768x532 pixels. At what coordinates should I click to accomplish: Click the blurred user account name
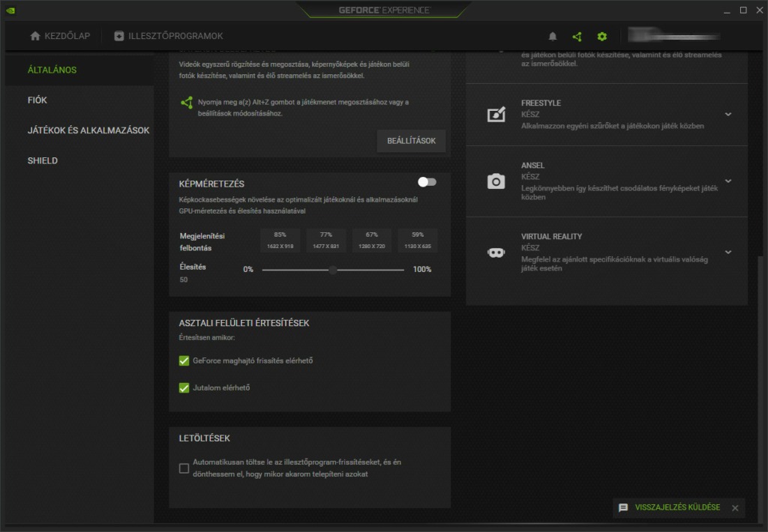point(673,35)
